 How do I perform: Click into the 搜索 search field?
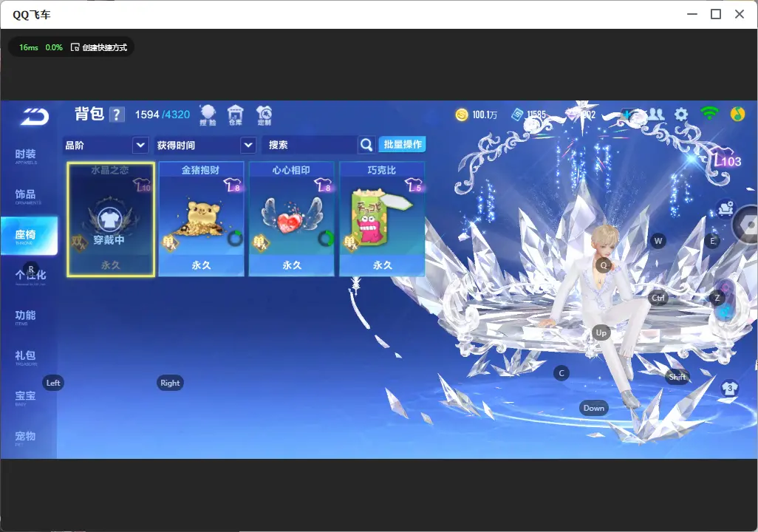(310, 145)
